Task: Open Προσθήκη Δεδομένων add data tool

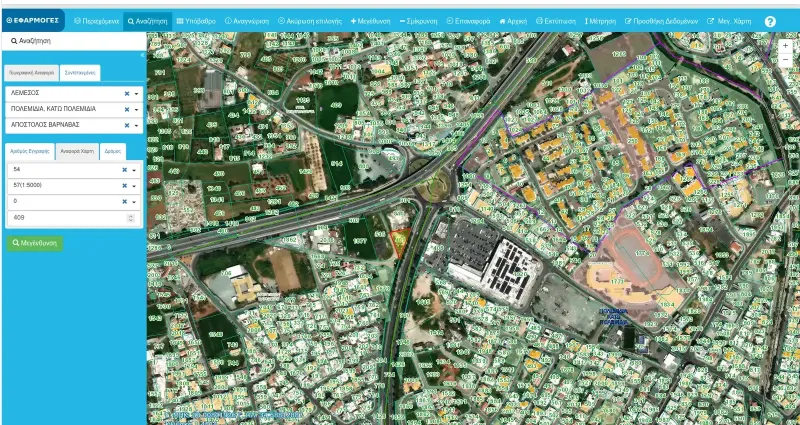Action: click(x=661, y=21)
